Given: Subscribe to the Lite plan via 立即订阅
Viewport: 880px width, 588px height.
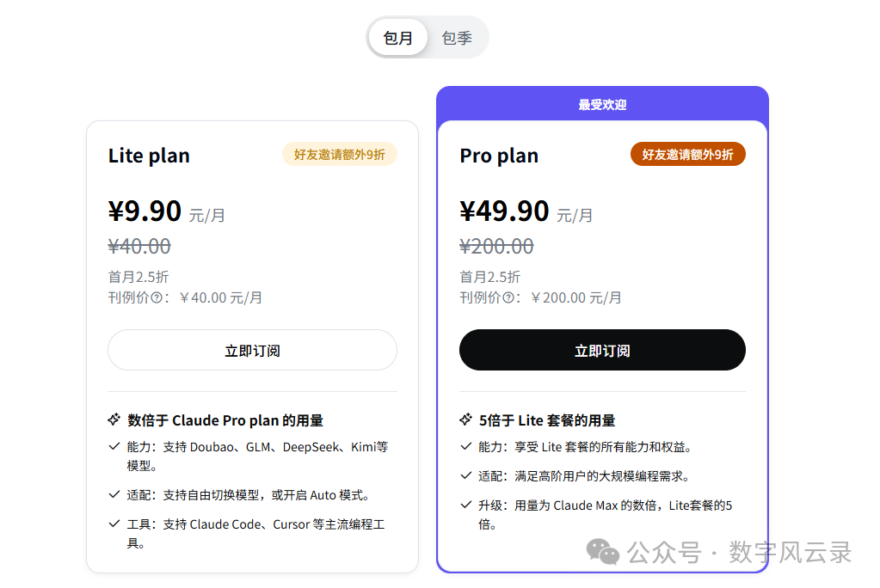Looking at the screenshot, I should 252,350.
